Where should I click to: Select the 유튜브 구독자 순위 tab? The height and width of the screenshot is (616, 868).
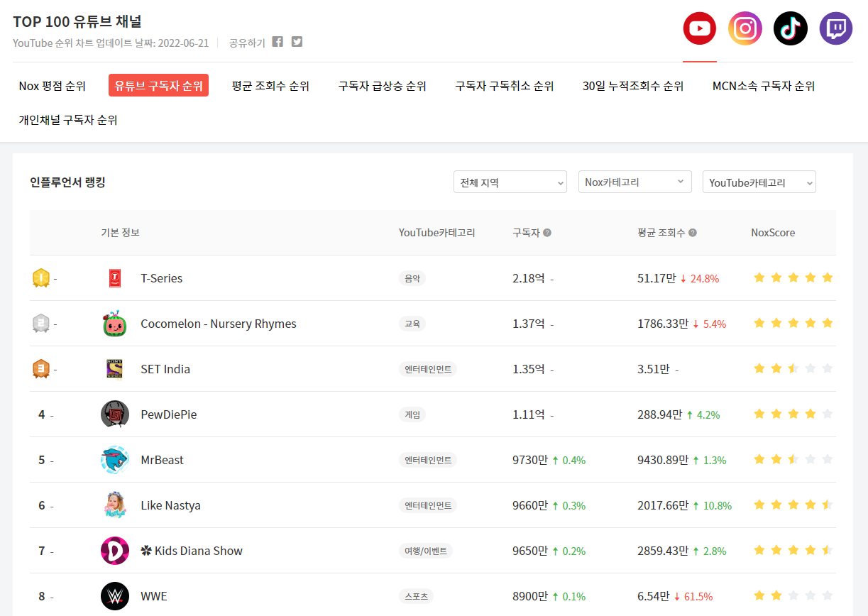point(158,86)
